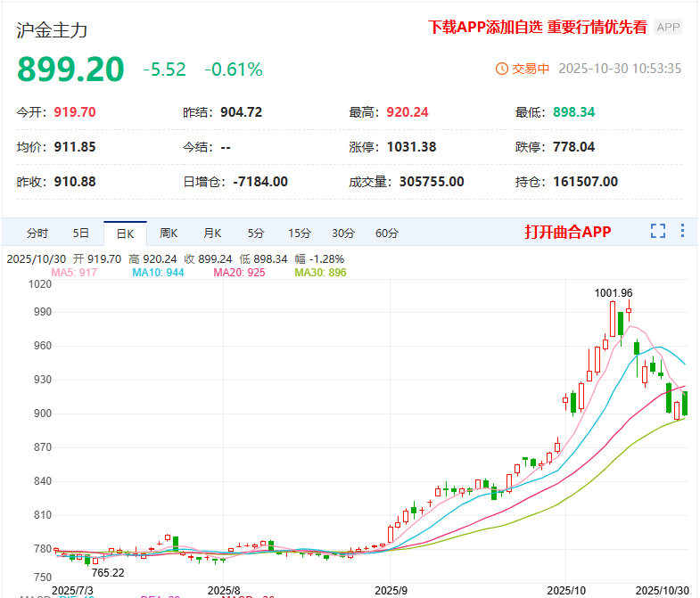The width and height of the screenshot is (700, 598).
Task: Switch to the 周K weekly tab
Action: click(169, 233)
